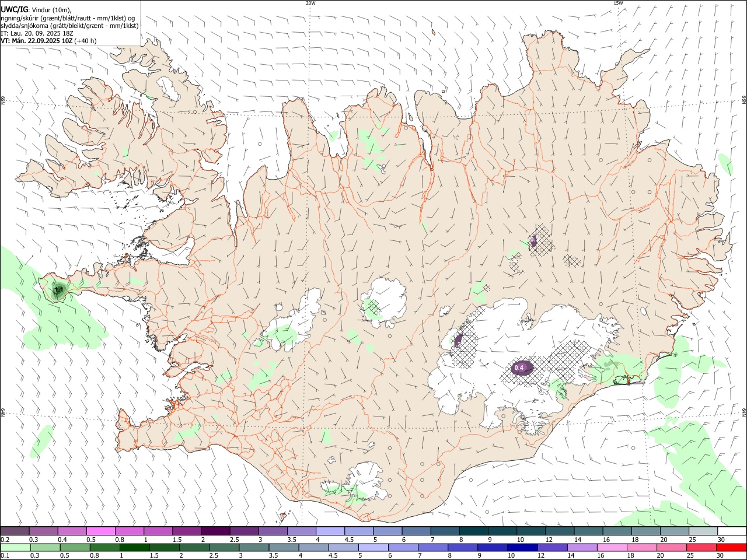
Task: Pick the dark mauve 0.2 swatch in the upper row
Action: tap(15, 531)
